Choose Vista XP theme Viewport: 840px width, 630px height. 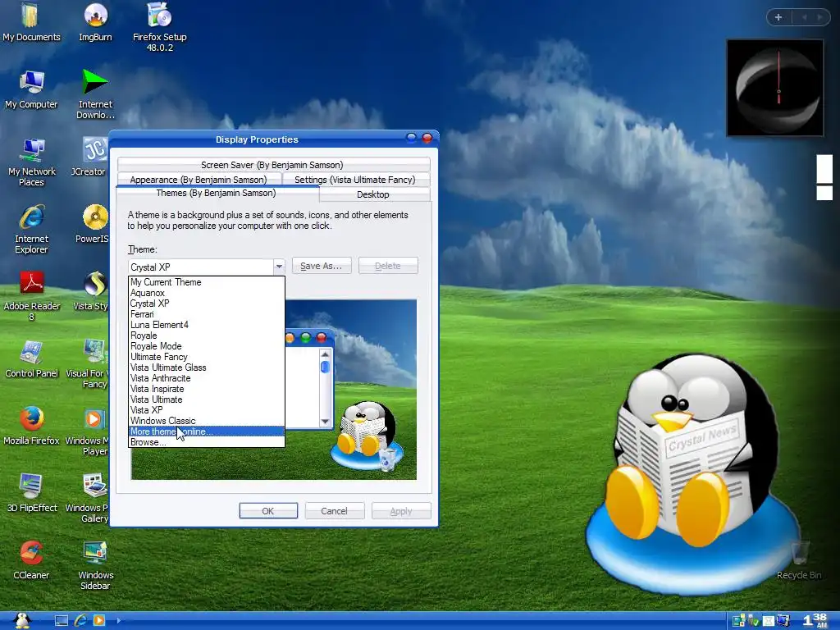(x=207, y=410)
